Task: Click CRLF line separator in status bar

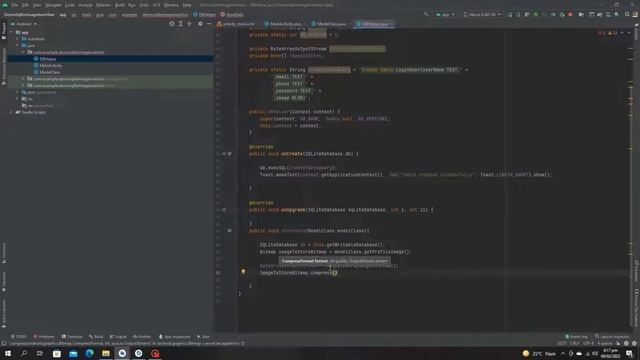Action: point(575,344)
